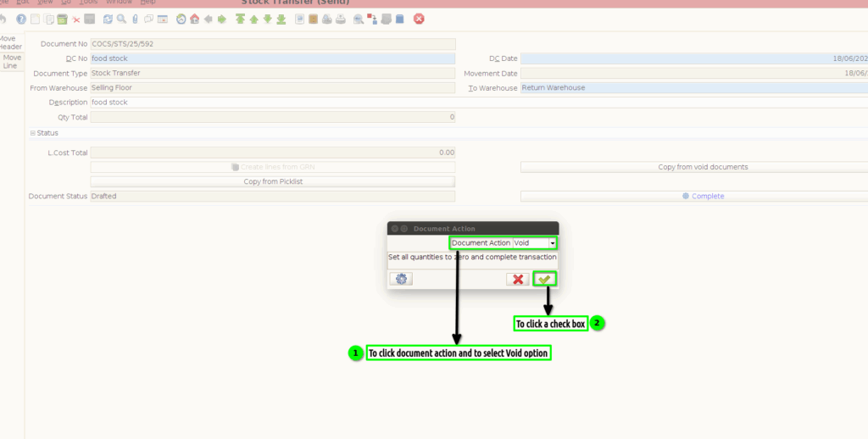Click the Save (floppy disk) toolbar icon

pos(89,19)
